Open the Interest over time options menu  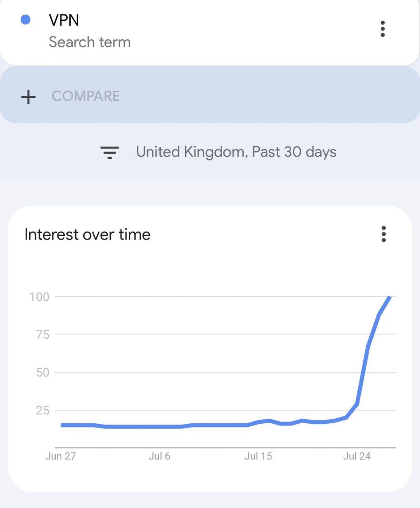(x=383, y=234)
